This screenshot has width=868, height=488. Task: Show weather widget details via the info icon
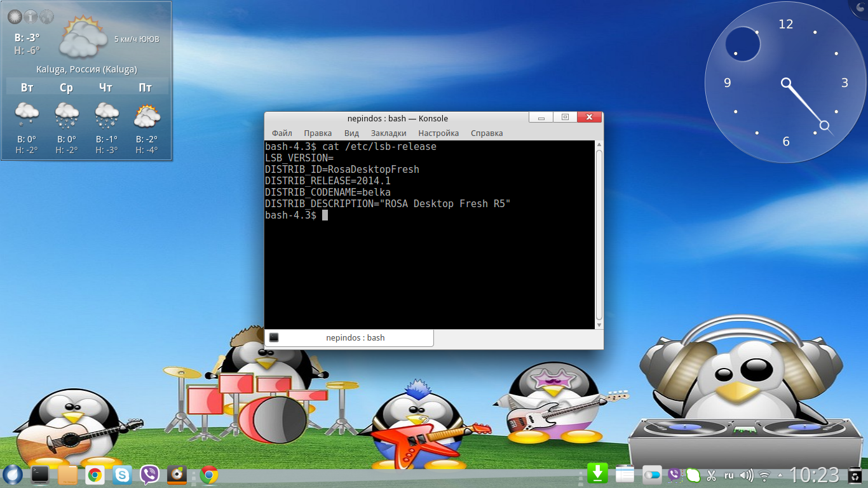[31, 17]
